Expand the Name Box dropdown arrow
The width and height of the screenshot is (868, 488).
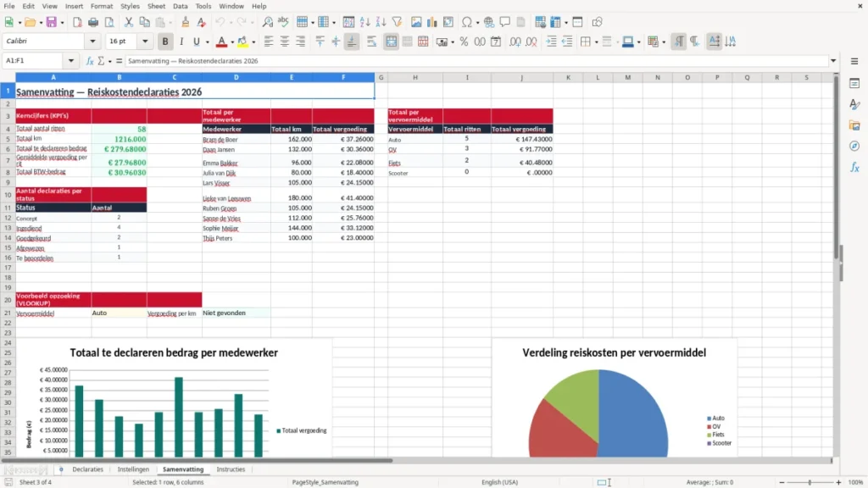[x=71, y=61]
